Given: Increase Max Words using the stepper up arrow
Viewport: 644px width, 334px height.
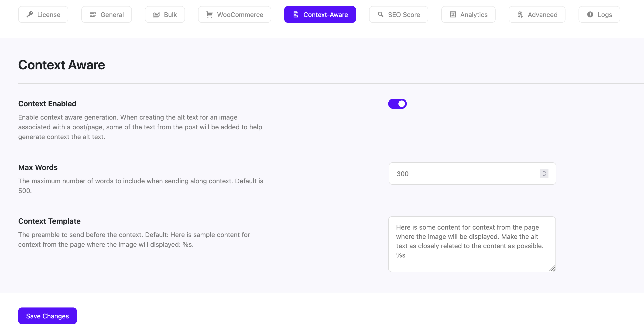Looking at the screenshot, I should click(x=544, y=171).
